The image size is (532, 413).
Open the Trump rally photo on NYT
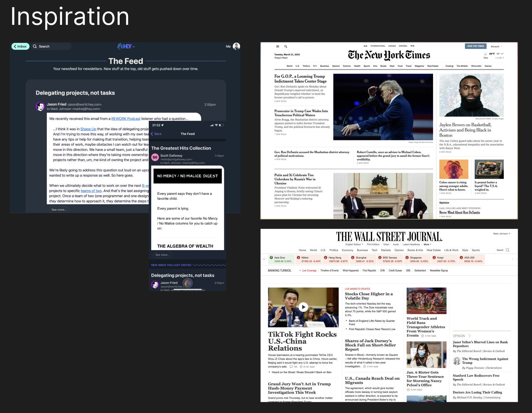click(383, 107)
